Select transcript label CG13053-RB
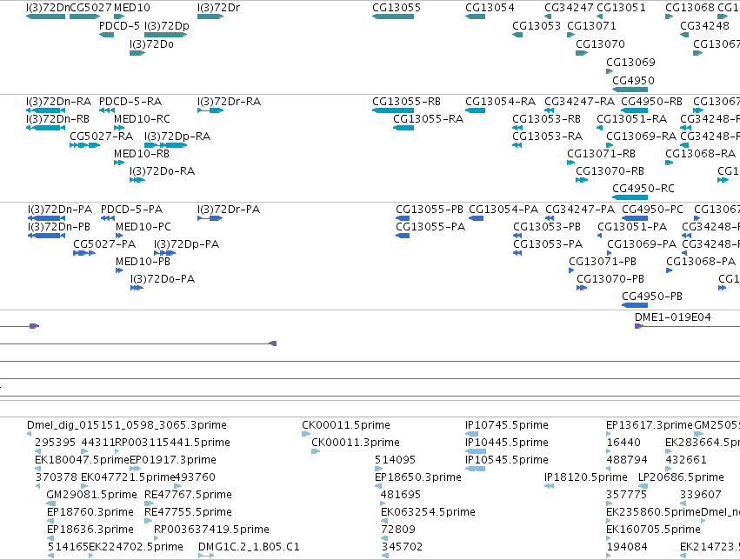This screenshot has height=560, width=740. pyautogui.click(x=546, y=119)
